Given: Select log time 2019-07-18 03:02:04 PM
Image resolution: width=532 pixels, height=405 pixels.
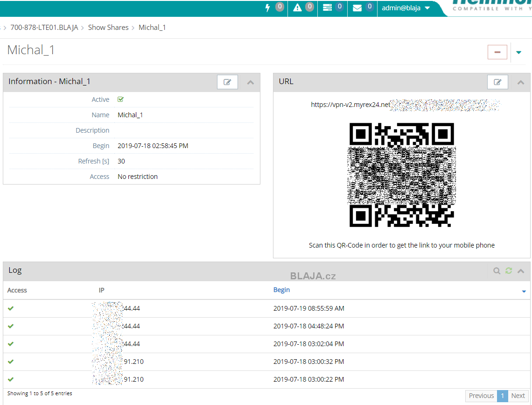Looking at the screenshot, I should pyautogui.click(x=309, y=344).
